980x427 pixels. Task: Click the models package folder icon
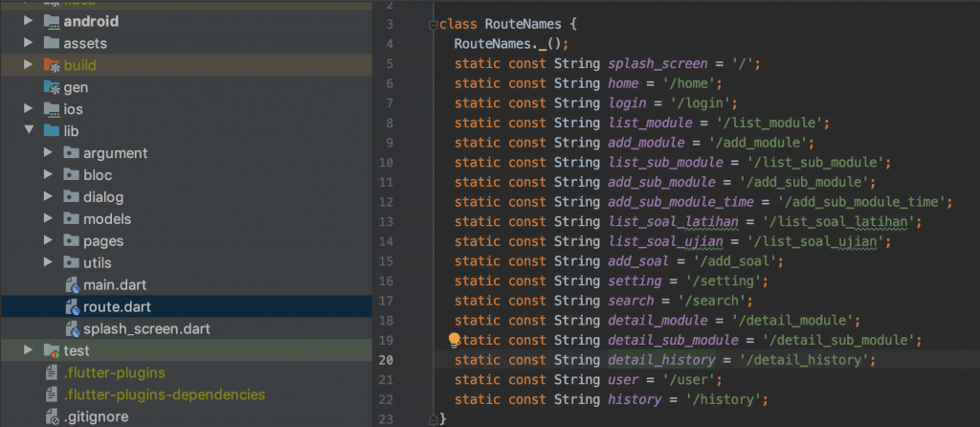coord(72,219)
